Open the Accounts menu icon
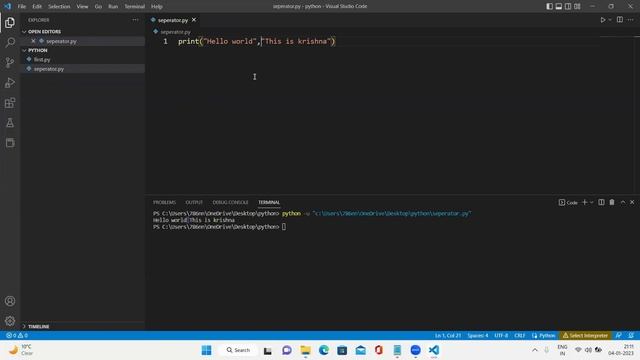The image size is (640, 360). point(10,301)
